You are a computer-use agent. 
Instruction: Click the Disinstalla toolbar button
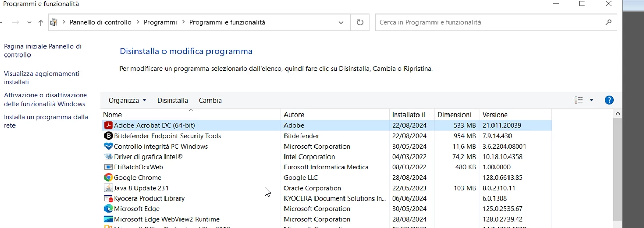pos(173,100)
